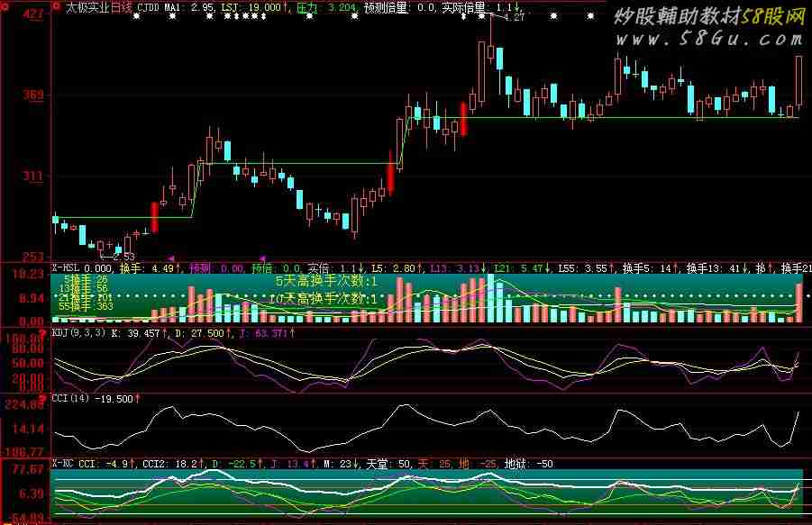Click the 10天高换手次数:1 label
Screen dimensions: 812x525
324,298
